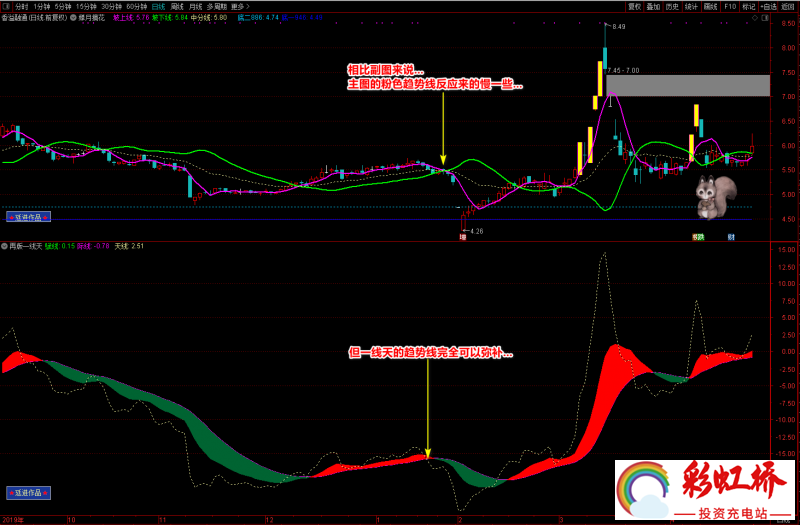Select the 月线 monthly chart tab
The image size is (800, 525).
point(195,7)
